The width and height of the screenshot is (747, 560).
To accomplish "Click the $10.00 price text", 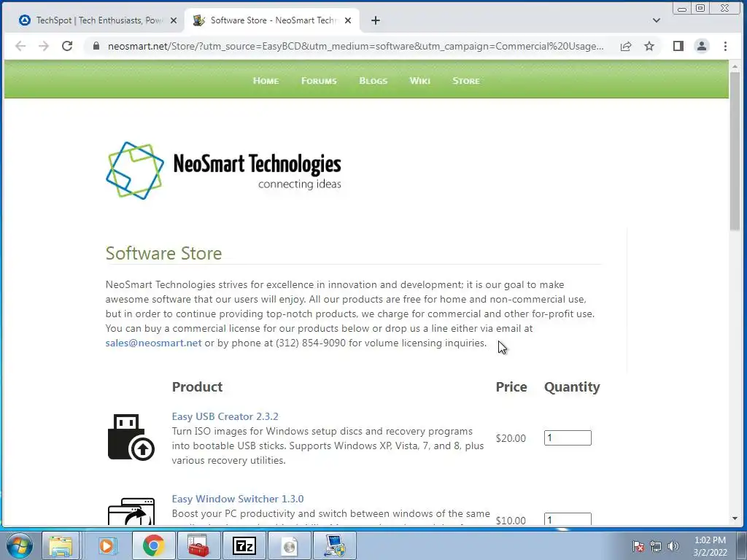I will point(511,521).
